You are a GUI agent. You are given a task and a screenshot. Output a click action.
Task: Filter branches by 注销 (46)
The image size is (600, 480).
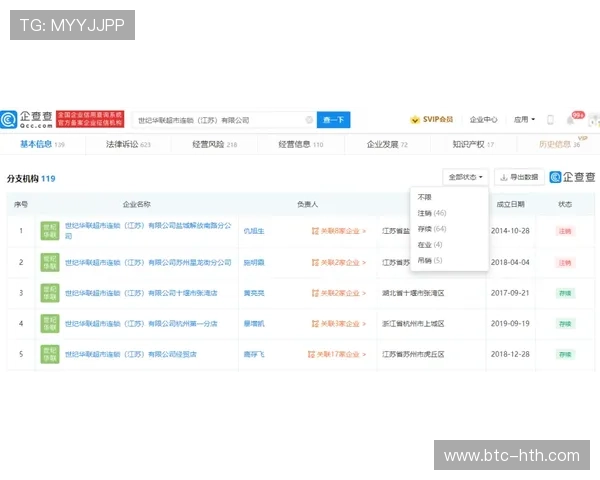[x=432, y=213]
